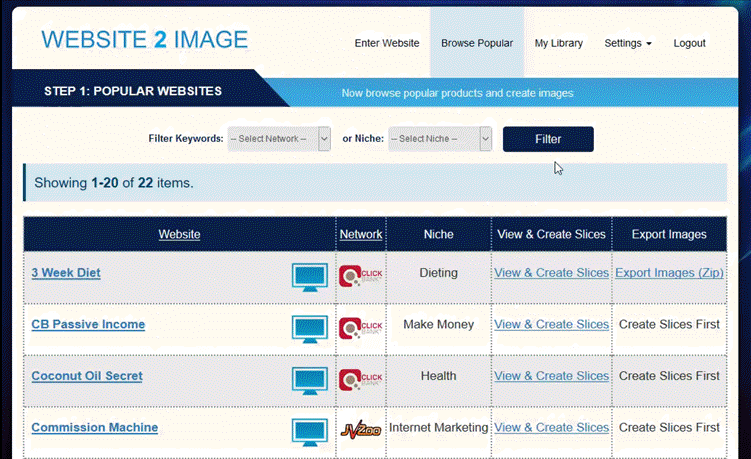Sort the table by the Network column header
751x459 pixels.
(x=361, y=234)
